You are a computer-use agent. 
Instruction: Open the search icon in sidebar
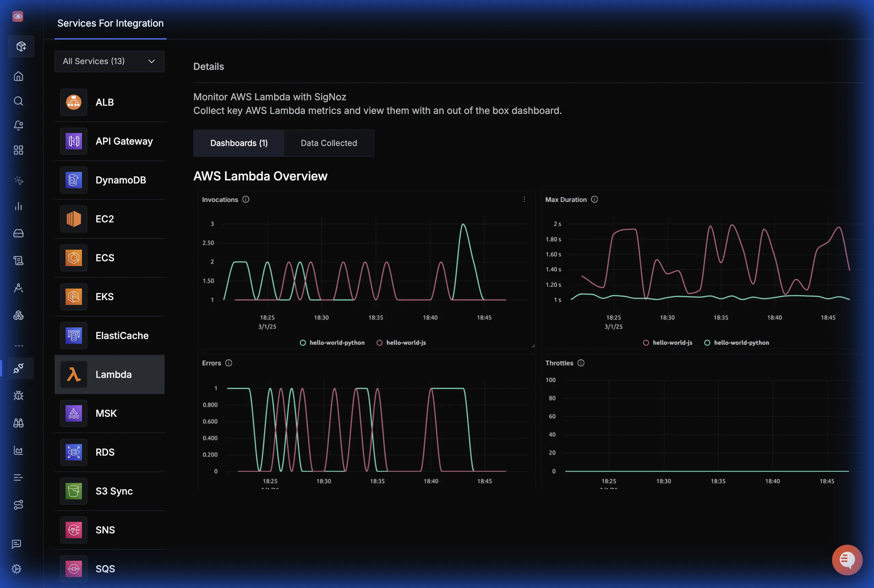tap(18, 101)
